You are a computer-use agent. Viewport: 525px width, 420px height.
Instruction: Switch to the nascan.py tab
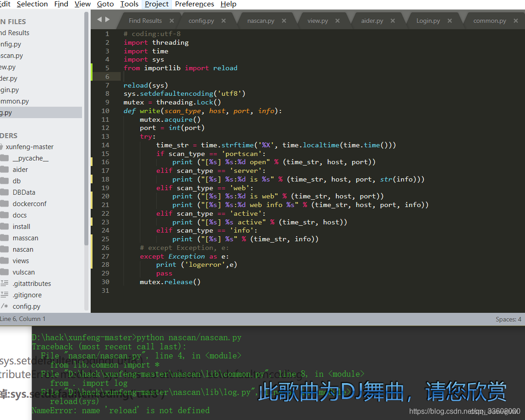click(x=261, y=21)
